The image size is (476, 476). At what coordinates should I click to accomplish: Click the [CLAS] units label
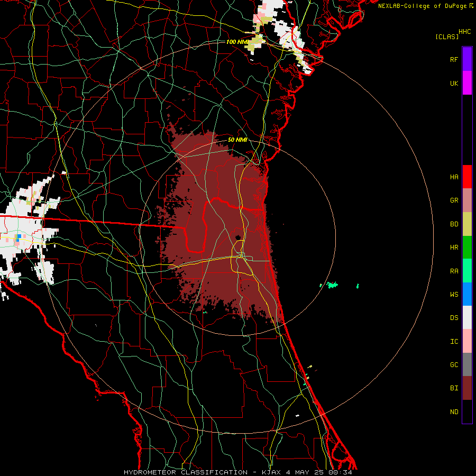[447, 37]
